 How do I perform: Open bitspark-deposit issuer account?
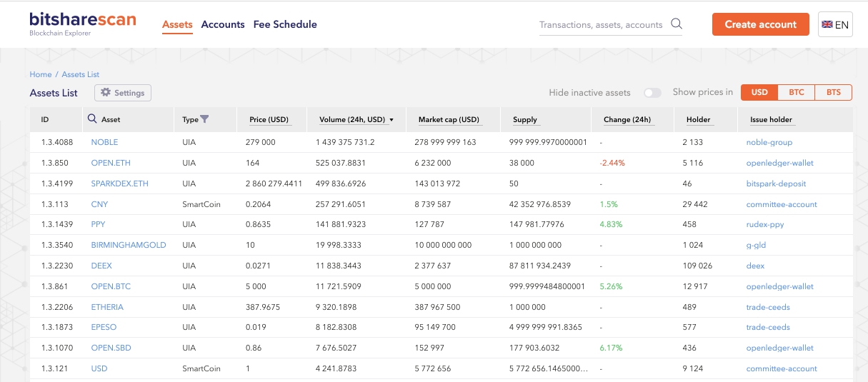coord(775,184)
